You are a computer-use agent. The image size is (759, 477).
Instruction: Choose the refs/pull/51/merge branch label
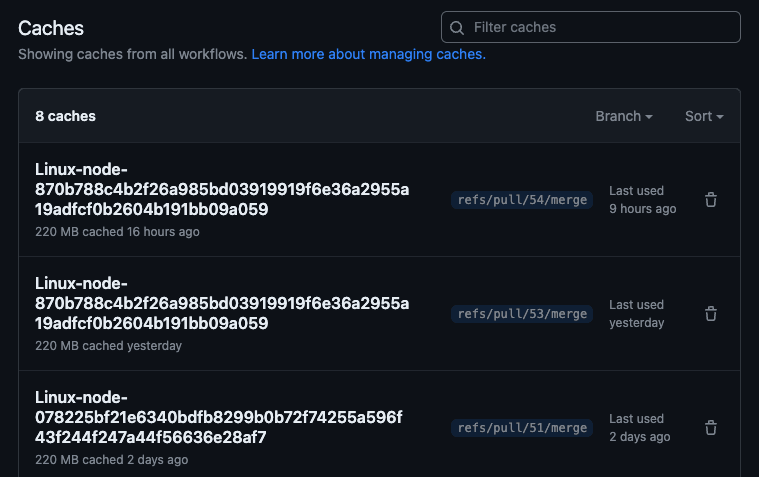point(522,428)
